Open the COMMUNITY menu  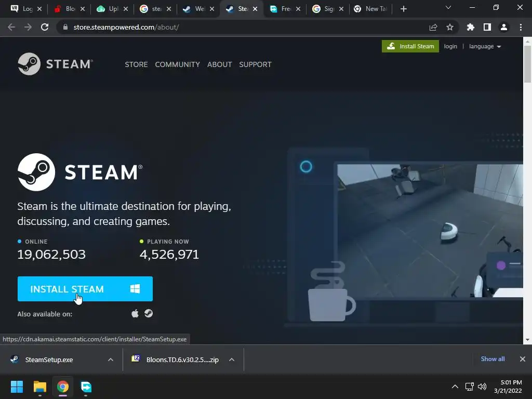click(x=178, y=64)
